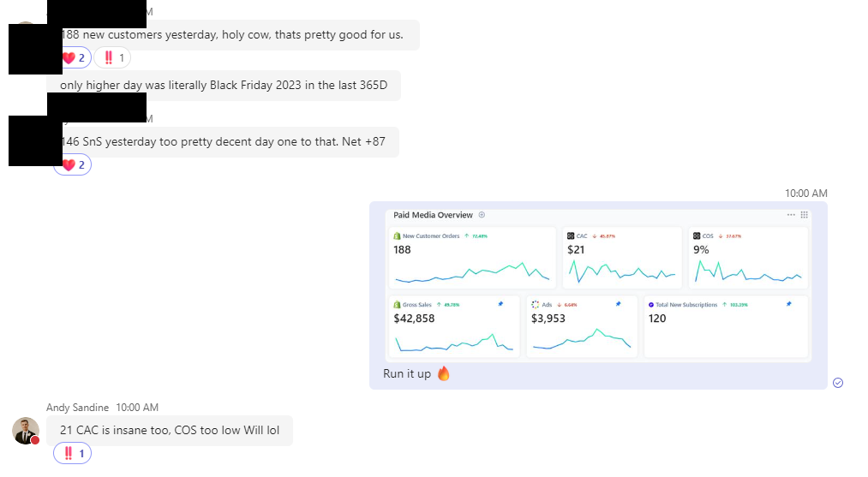Image resolution: width=868 pixels, height=477 pixels.
Task: Click the '$21' CAC value
Action: pos(576,250)
